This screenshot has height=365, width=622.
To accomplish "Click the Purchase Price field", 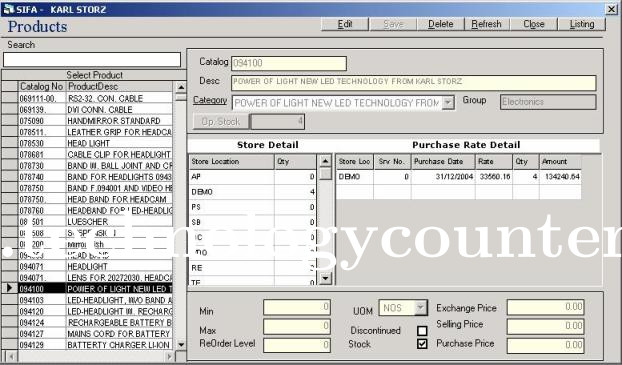I will pyautogui.click(x=545, y=345).
